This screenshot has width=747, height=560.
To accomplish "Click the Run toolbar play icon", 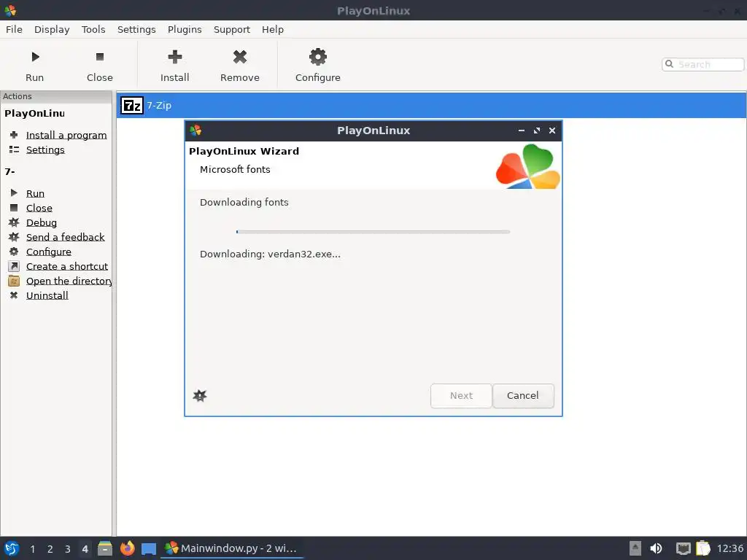I will pyautogui.click(x=35, y=57).
